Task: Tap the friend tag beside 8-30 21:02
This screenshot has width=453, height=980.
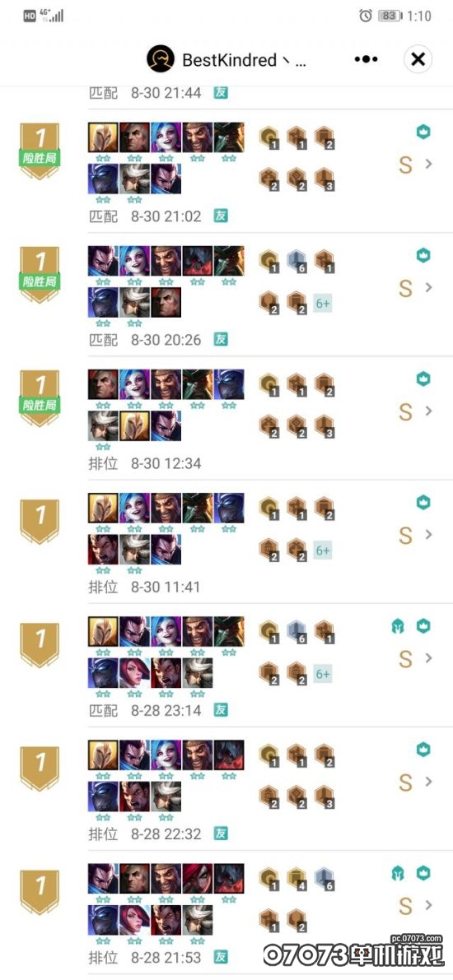Action: pos(220,216)
